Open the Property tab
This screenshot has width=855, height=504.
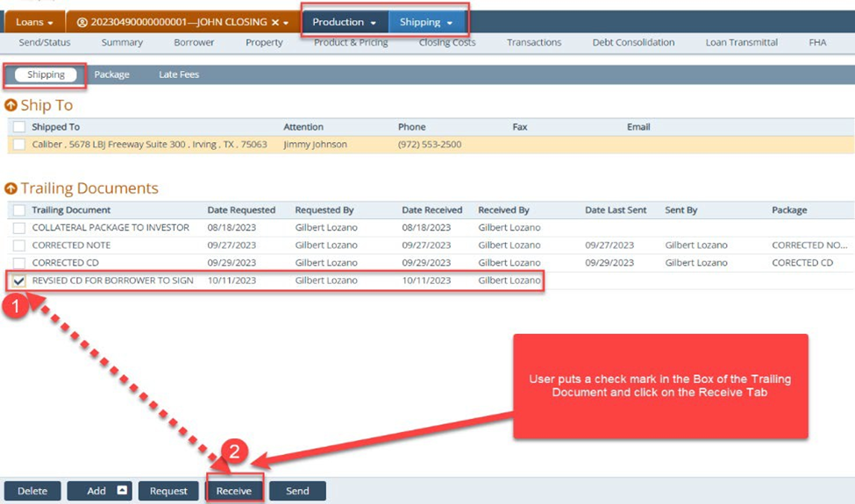tap(264, 42)
